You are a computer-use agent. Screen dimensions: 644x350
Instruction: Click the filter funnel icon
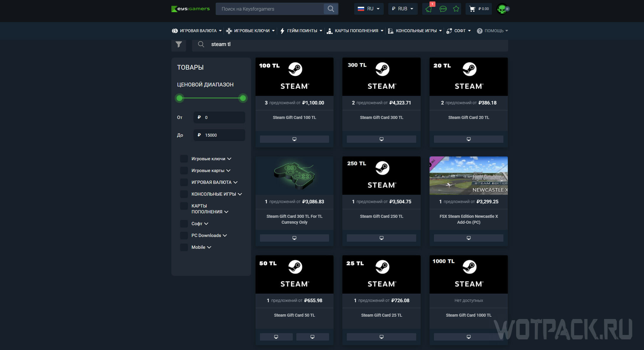pos(178,44)
